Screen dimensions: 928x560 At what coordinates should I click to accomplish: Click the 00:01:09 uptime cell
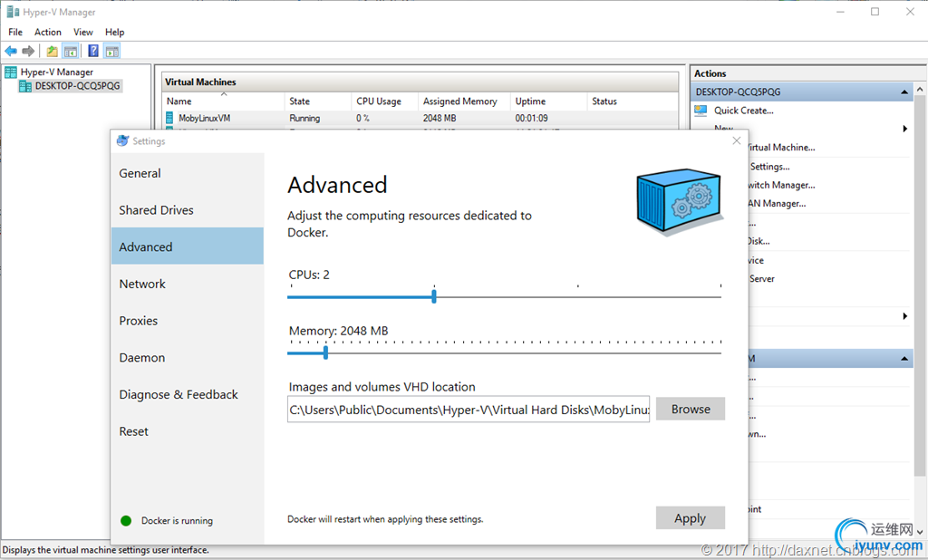click(x=531, y=118)
